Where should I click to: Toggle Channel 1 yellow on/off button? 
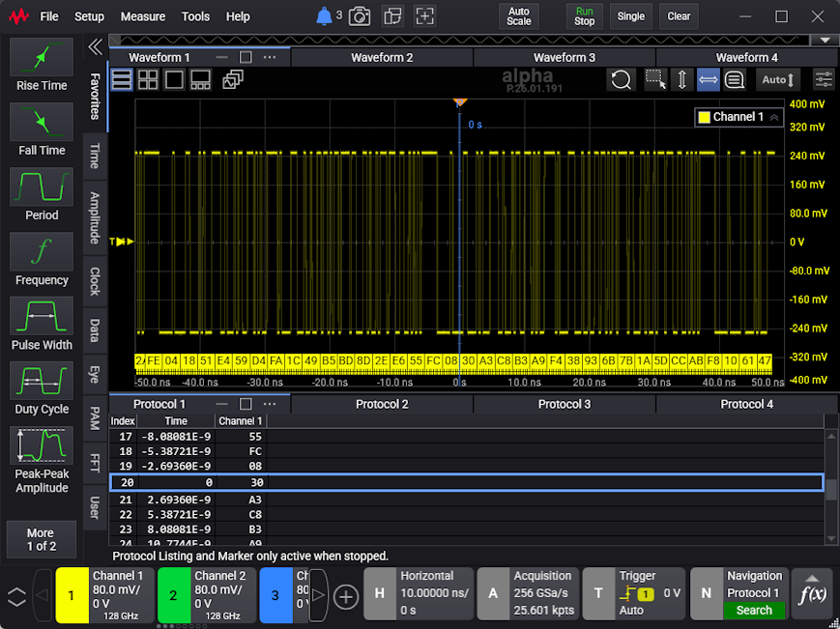(x=72, y=595)
